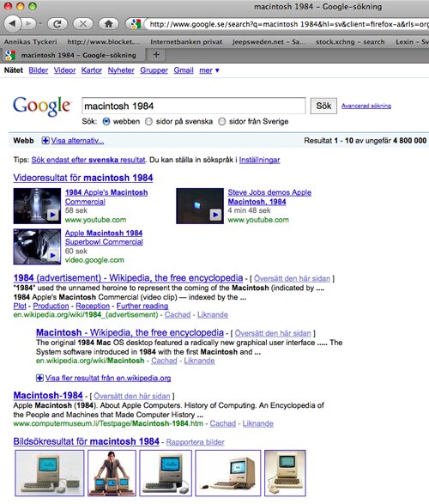The image size is (429, 504).
Task: Open the Annikas Tyckeri bookmark
Action: (31, 42)
